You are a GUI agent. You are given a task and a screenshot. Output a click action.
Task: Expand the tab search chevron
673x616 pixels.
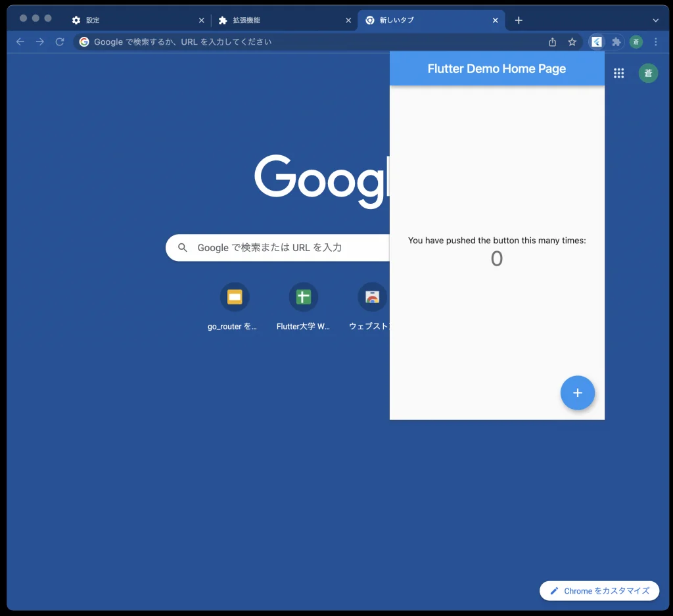(x=655, y=20)
